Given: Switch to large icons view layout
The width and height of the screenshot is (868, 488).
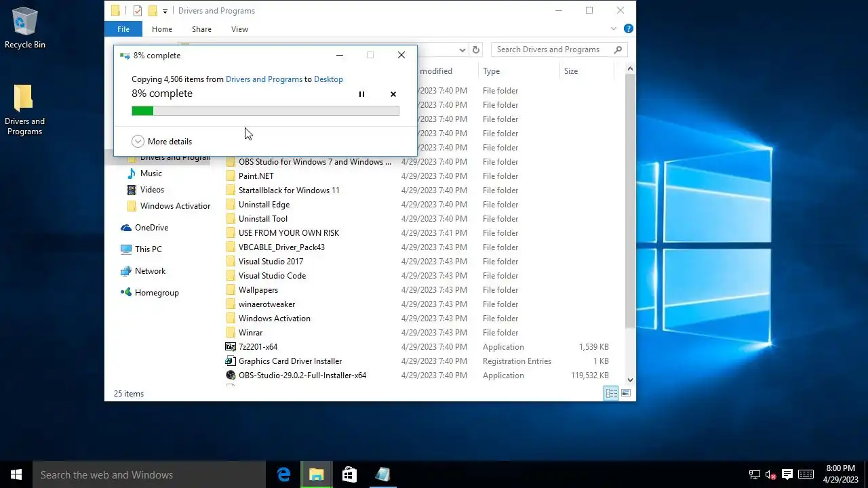Looking at the screenshot, I should tap(626, 393).
